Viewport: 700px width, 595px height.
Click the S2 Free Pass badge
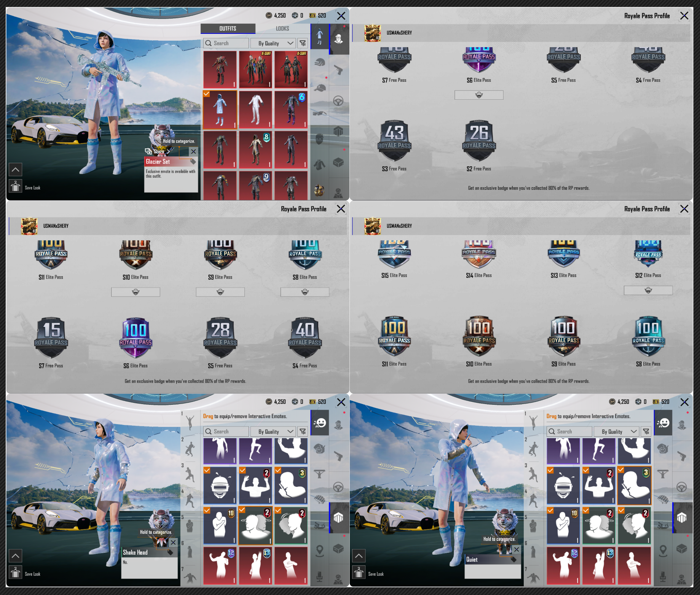click(479, 141)
